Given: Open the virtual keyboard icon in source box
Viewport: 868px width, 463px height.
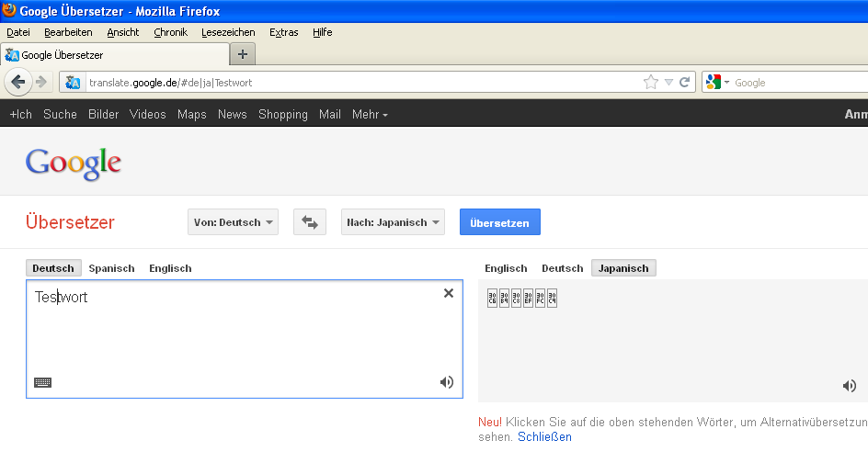Looking at the screenshot, I should 42,382.
